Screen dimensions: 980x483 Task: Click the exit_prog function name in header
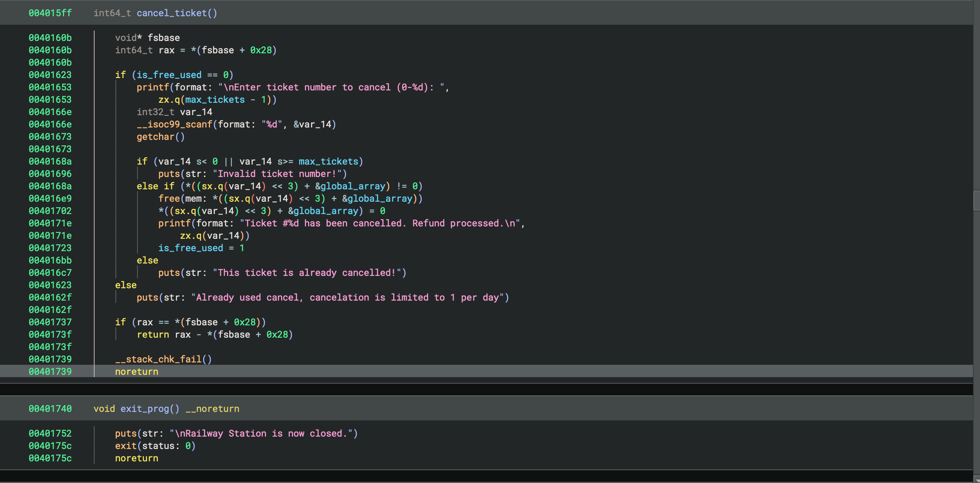click(x=144, y=409)
